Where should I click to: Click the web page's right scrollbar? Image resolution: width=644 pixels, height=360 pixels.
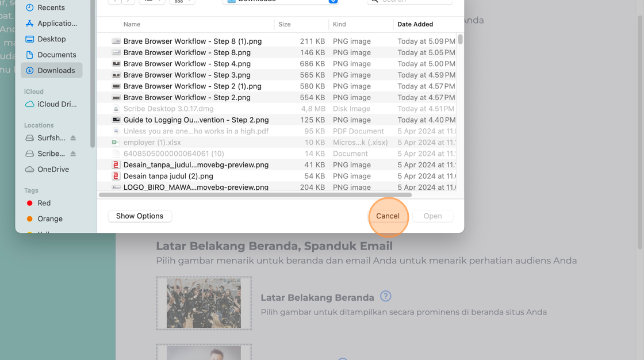(640, 132)
